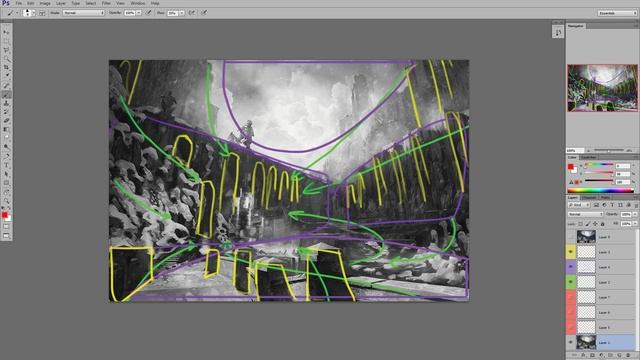
Task: Select the Pen tool
Action: 6,156
